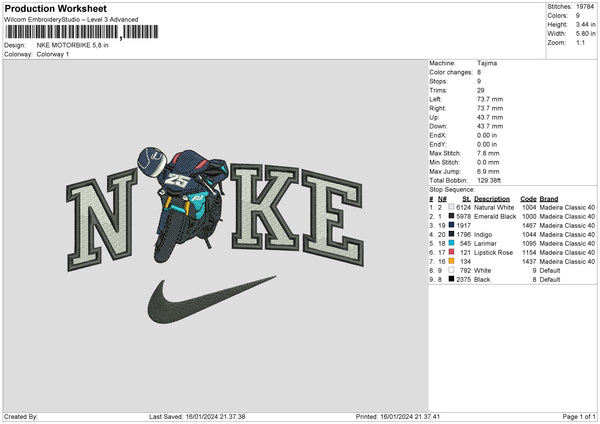Click the embroidered letter K in the design

point(264,209)
